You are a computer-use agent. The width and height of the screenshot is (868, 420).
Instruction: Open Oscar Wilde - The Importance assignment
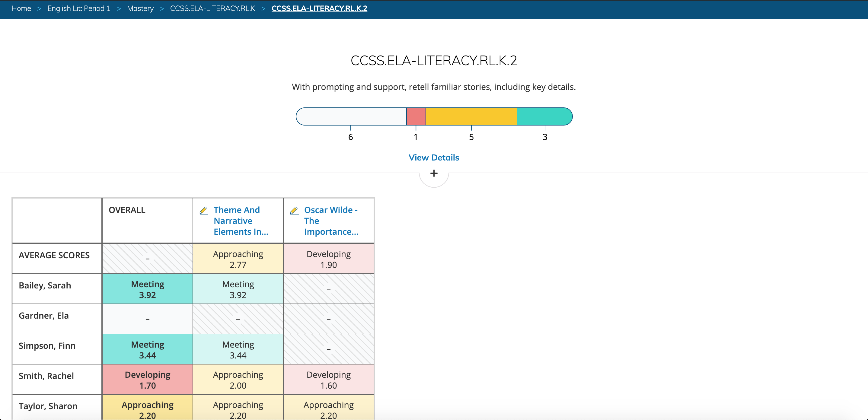[x=331, y=221]
